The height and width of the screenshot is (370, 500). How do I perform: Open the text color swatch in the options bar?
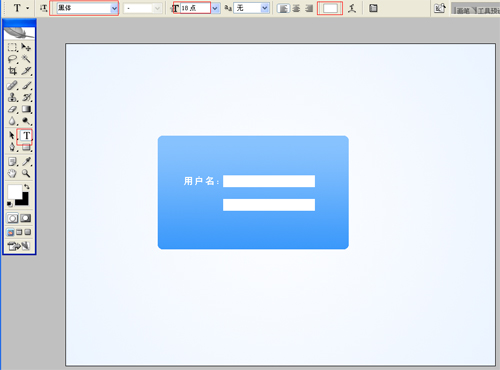330,8
